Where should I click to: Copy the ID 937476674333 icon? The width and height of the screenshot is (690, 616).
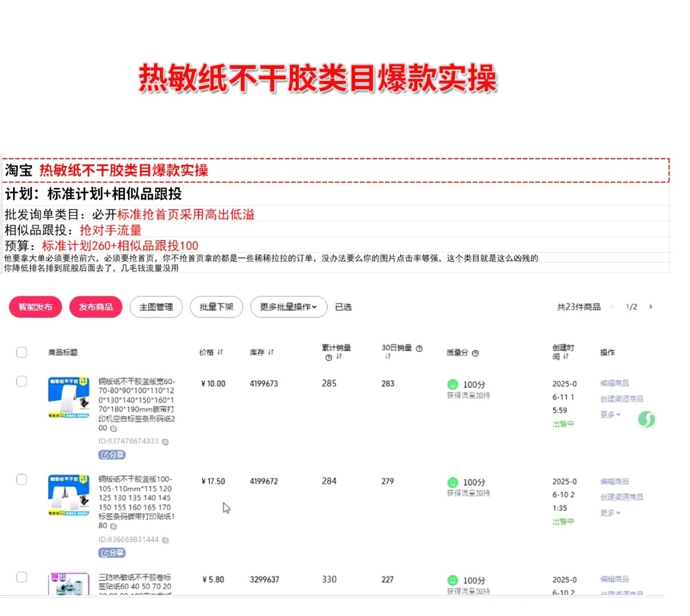pyautogui.click(x=166, y=441)
